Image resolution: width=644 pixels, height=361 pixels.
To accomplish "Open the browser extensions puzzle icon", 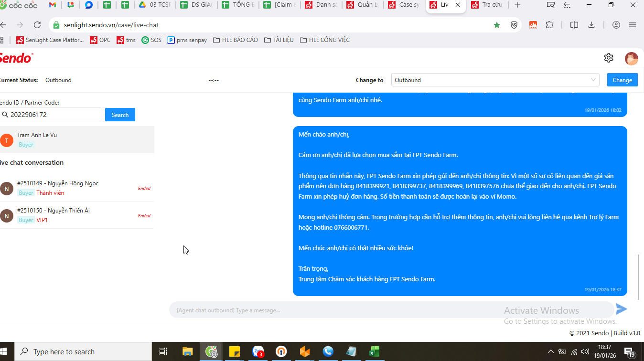I will pyautogui.click(x=549, y=25).
